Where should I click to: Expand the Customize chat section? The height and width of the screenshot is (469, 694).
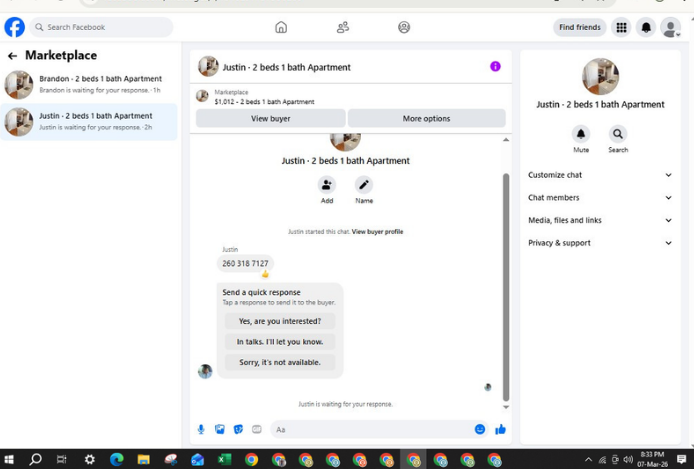600,175
